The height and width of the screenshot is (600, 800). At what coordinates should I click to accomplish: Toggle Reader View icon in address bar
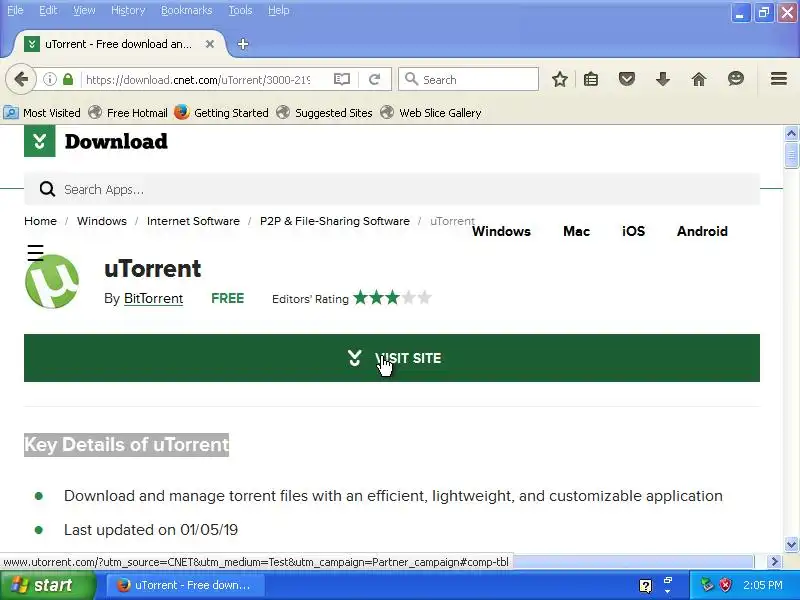pyautogui.click(x=342, y=79)
